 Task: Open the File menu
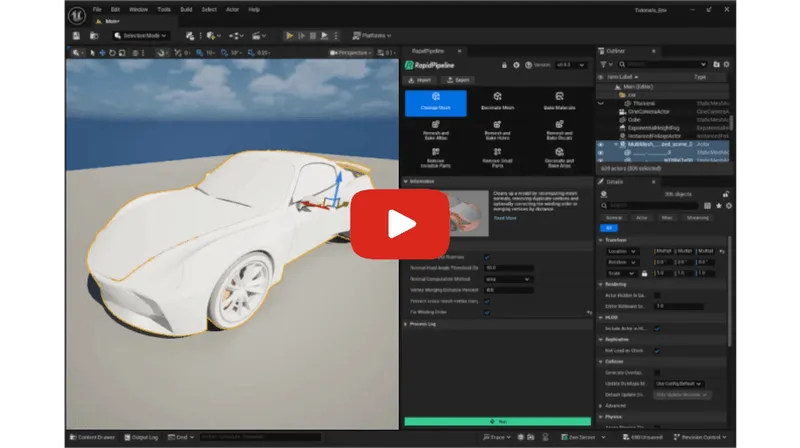(x=97, y=10)
